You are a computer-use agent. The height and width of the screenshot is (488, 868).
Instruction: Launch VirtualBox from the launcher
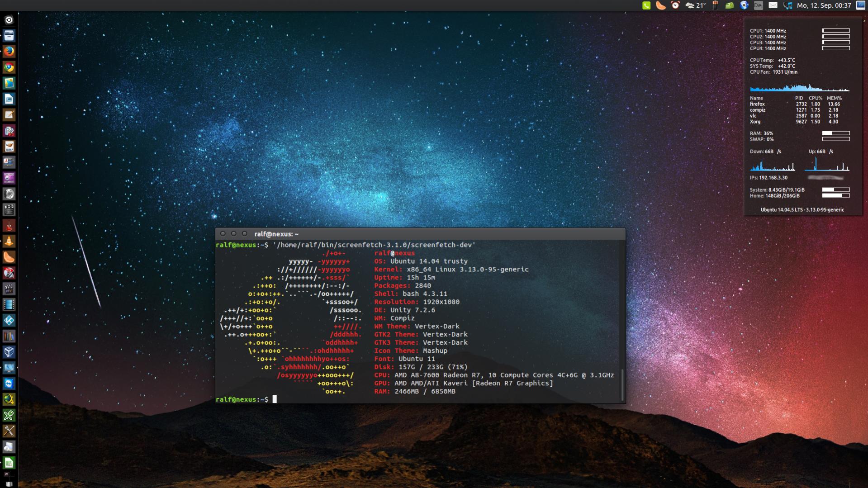(x=9, y=352)
